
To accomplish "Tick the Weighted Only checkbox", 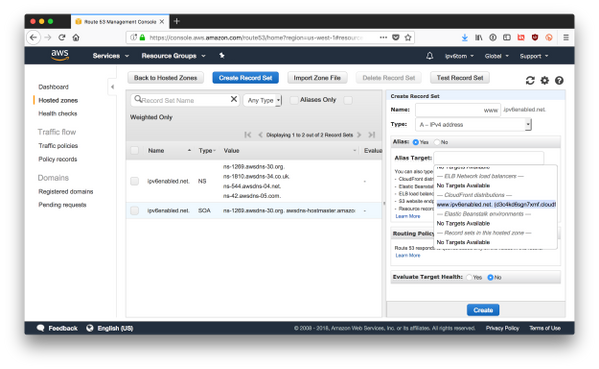I will tap(348, 100).
